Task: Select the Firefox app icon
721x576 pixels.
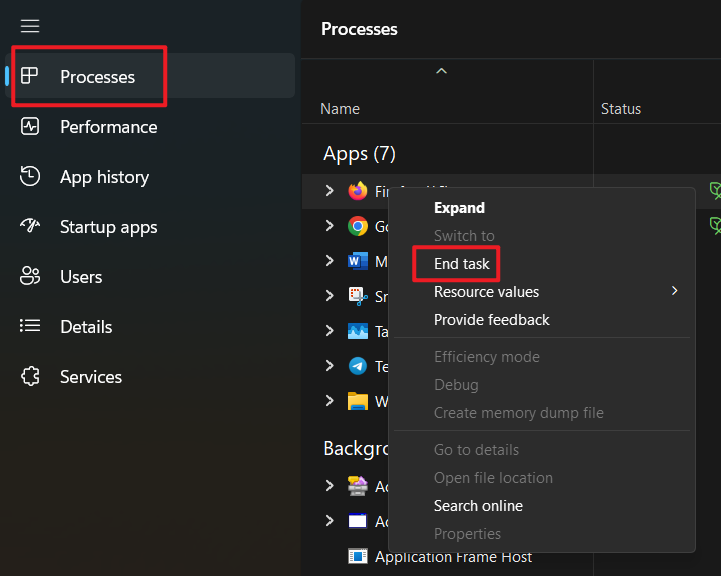Action: [x=358, y=191]
